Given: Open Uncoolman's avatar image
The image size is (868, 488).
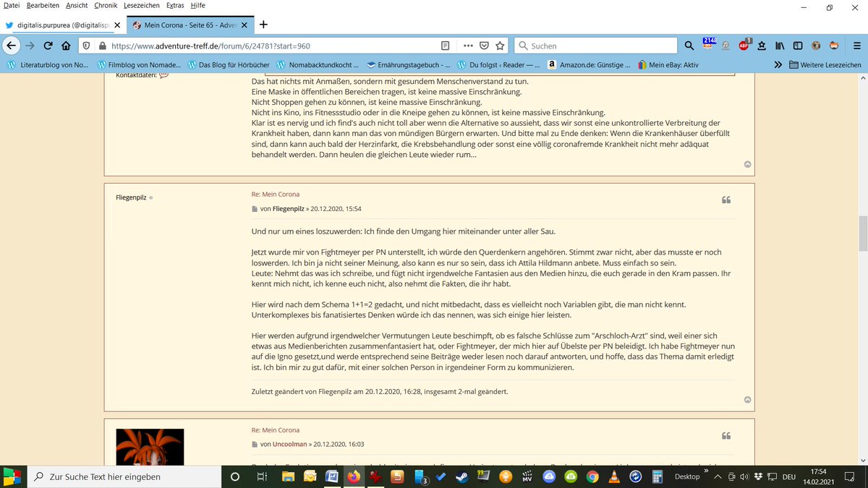Looking at the screenshot, I should (x=150, y=448).
